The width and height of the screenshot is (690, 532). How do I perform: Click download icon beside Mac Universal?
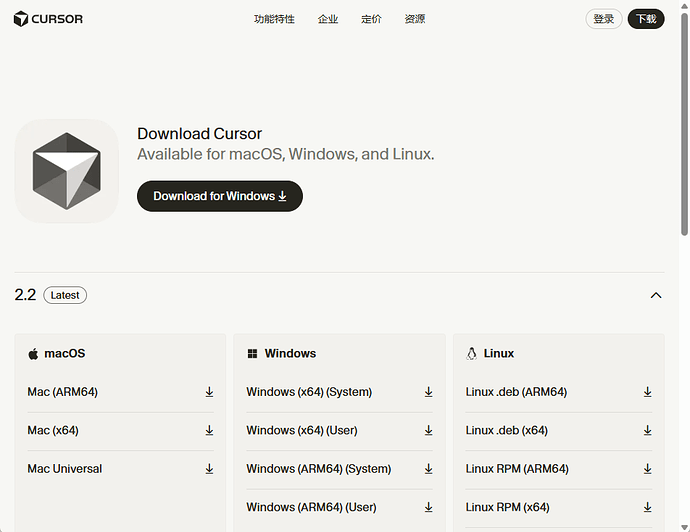point(209,468)
